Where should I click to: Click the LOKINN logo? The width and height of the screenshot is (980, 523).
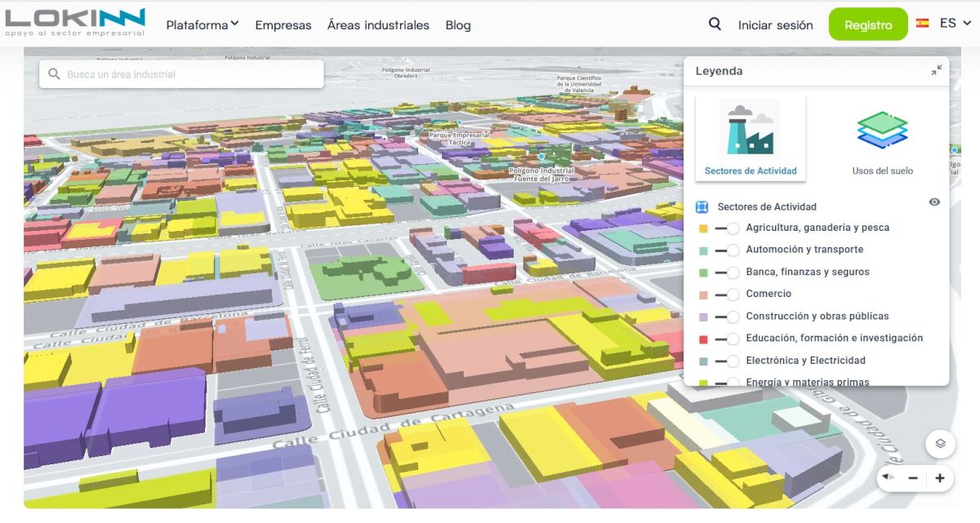(75, 23)
